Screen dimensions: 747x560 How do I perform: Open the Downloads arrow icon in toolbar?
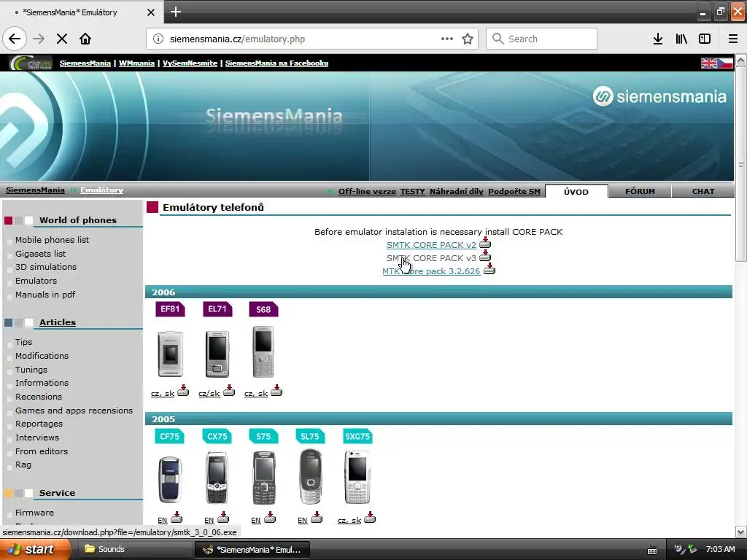click(x=658, y=39)
